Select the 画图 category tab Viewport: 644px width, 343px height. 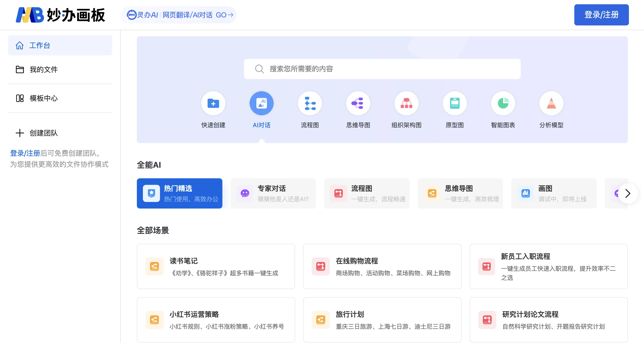coord(554,193)
